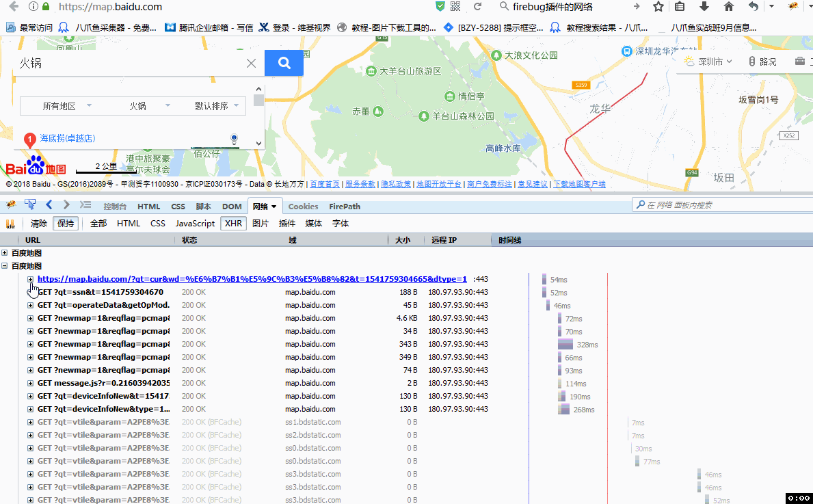
Task: Go forward in Firebug panel history
Action: [x=66, y=205]
